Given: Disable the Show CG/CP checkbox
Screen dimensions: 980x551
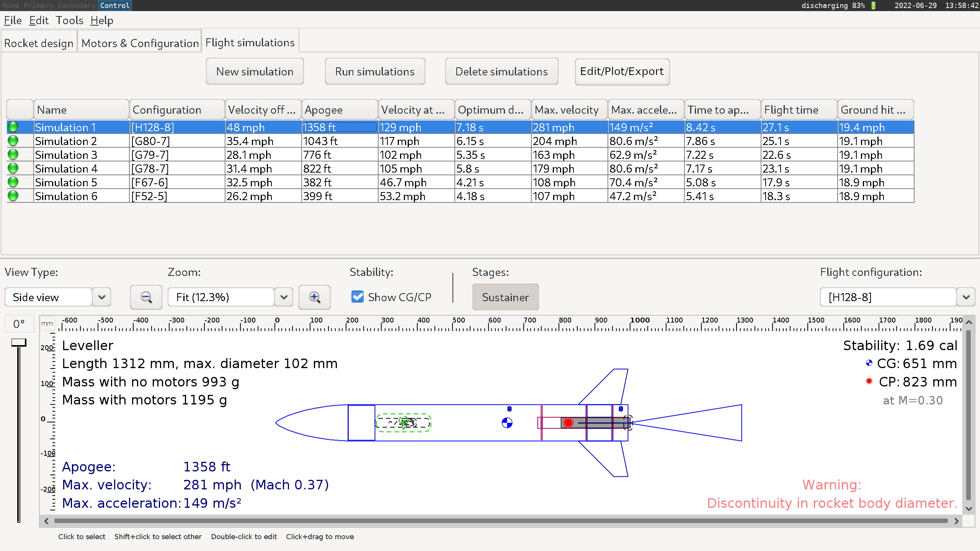Looking at the screenshot, I should click(357, 297).
